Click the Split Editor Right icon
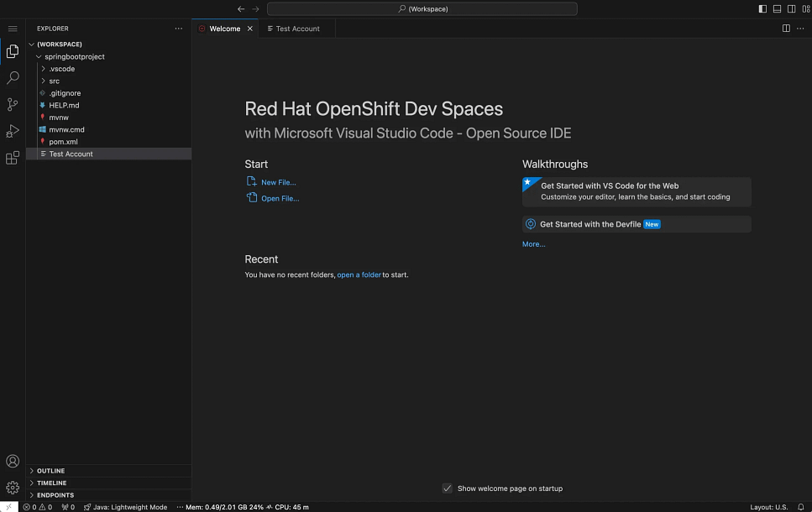 [x=786, y=29]
